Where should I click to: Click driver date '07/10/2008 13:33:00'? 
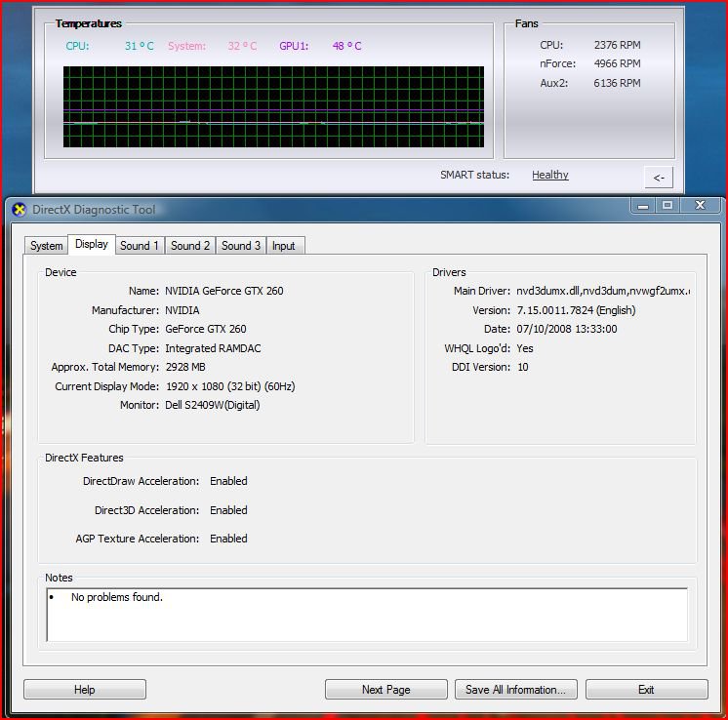[567, 329]
